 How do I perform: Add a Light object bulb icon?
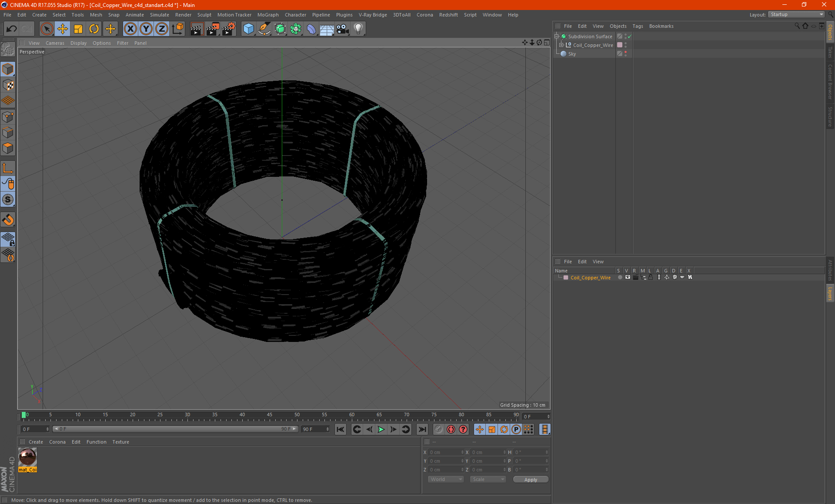point(358,29)
